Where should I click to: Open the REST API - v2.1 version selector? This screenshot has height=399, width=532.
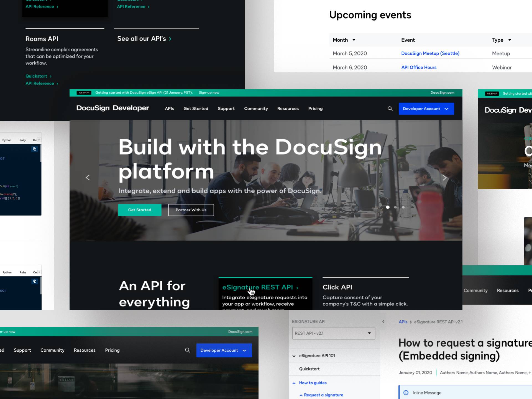(x=334, y=333)
